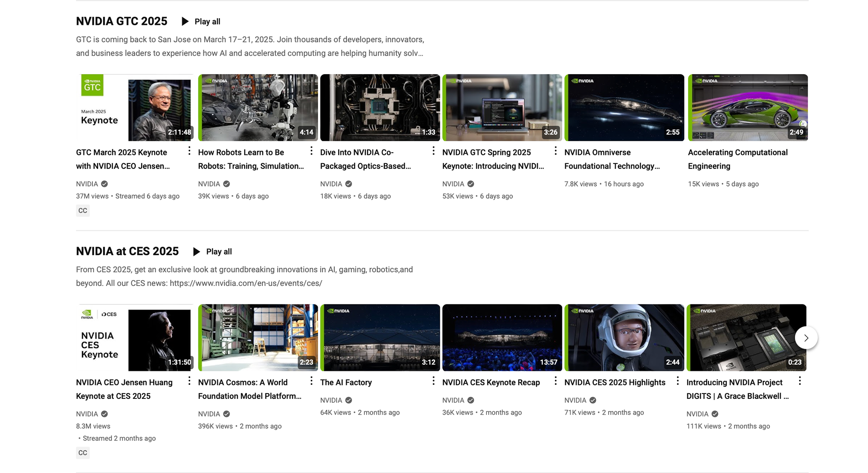Screen dimensions: 868x473
Task: Open the GTC Spring 2025 Keynote laptop thumbnail
Action: [502, 108]
